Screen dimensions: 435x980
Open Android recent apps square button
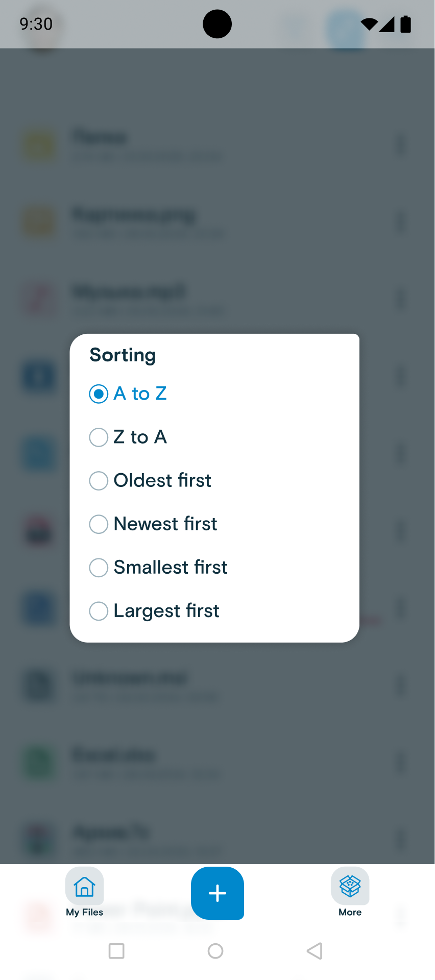116,951
